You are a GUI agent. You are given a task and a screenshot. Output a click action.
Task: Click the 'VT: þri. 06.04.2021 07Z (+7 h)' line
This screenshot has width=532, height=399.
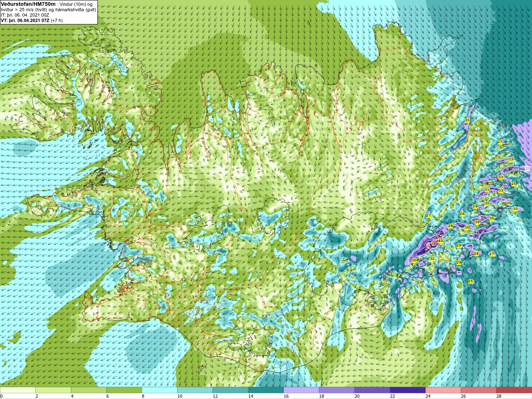[x=32, y=20]
